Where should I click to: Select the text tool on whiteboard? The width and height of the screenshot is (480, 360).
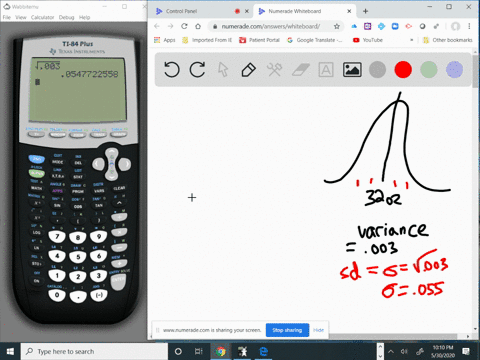coord(326,70)
